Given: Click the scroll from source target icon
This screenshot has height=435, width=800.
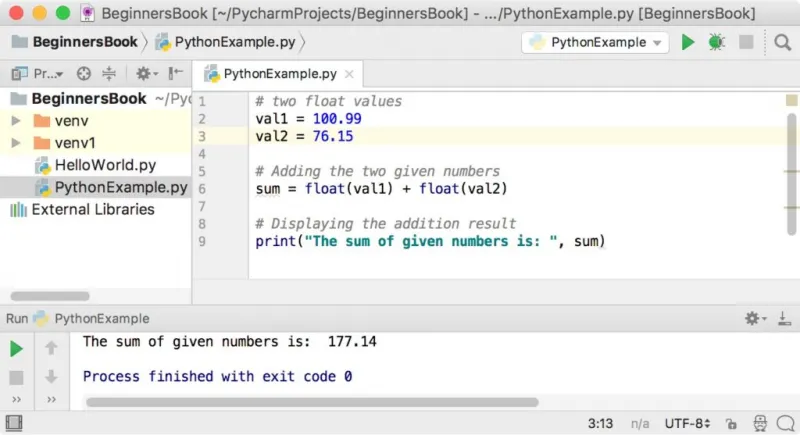Looking at the screenshot, I should pos(84,74).
